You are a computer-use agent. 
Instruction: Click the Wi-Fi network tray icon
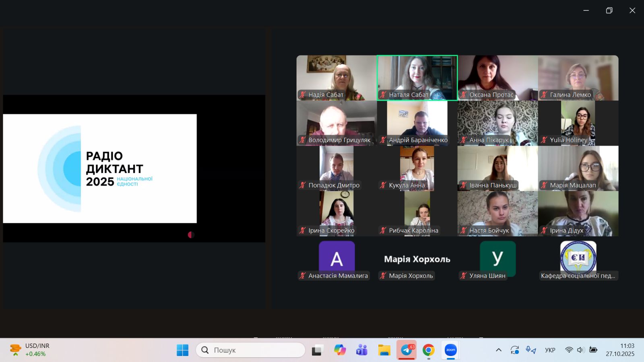[x=569, y=350]
